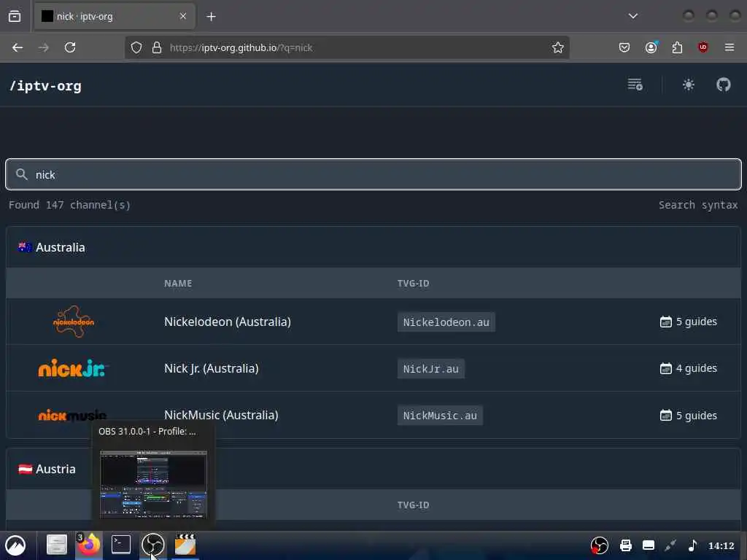Open the network plug tray icon
The width and height of the screenshot is (747, 560).
point(670,545)
